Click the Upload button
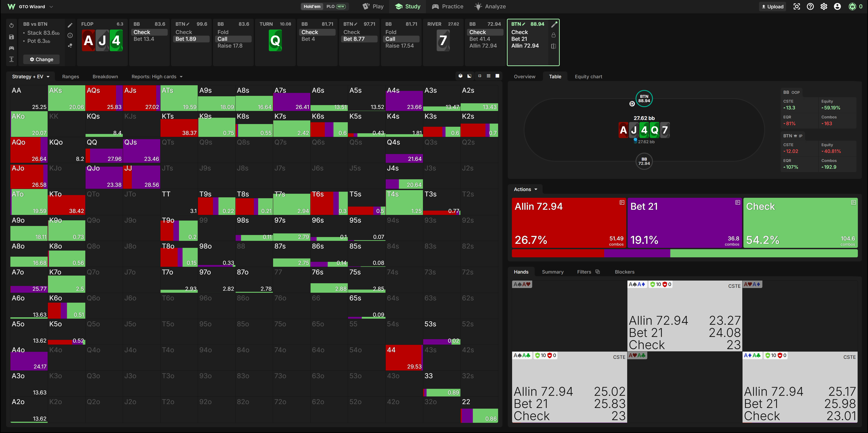 (x=772, y=6)
